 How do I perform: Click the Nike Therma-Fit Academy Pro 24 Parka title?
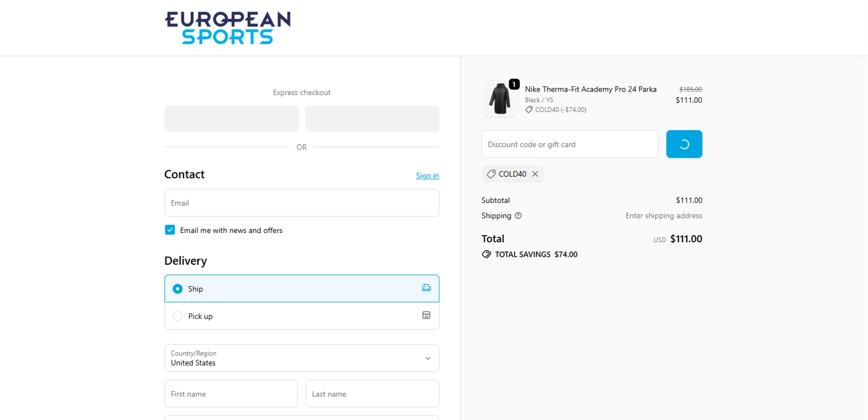[591, 89]
